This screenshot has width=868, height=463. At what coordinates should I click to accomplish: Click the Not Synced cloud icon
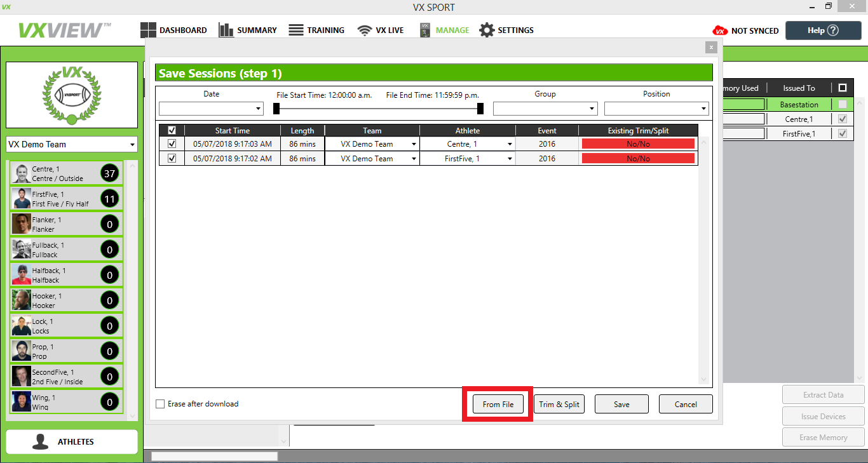point(720,30)
